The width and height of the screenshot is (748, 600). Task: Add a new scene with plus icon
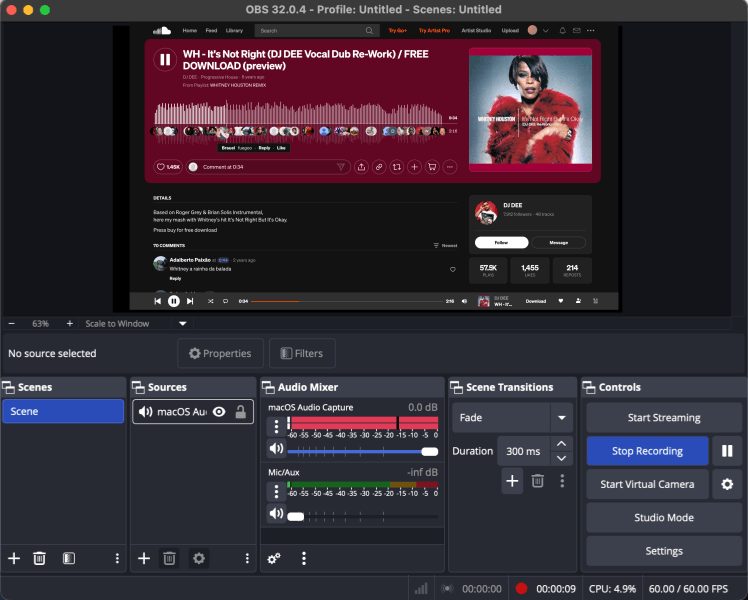point(14,558)
